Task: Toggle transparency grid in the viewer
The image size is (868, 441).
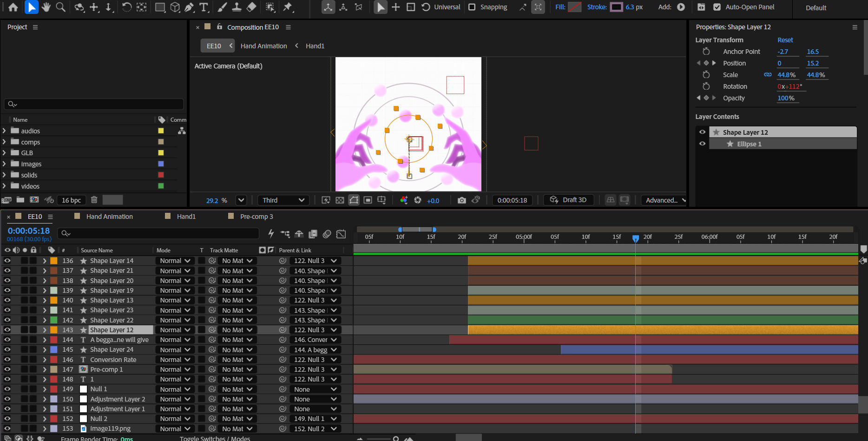Action: pos(340,200)
